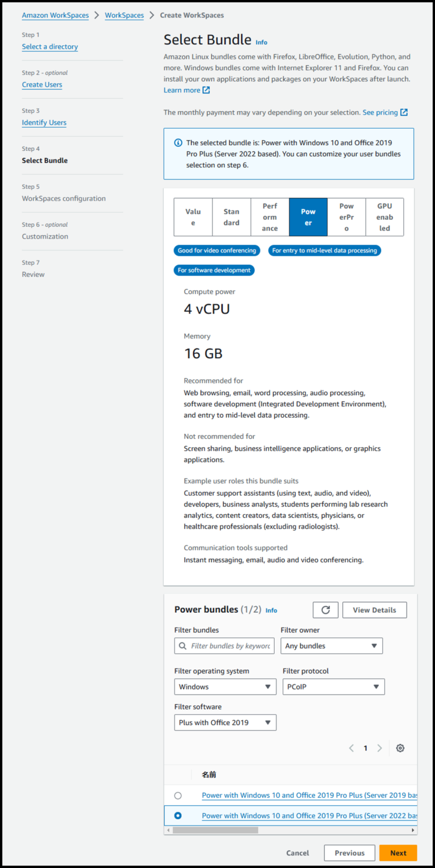Switch to the Value bundle tab
This screenshot has height=868, width=435.
coord(193,217)
